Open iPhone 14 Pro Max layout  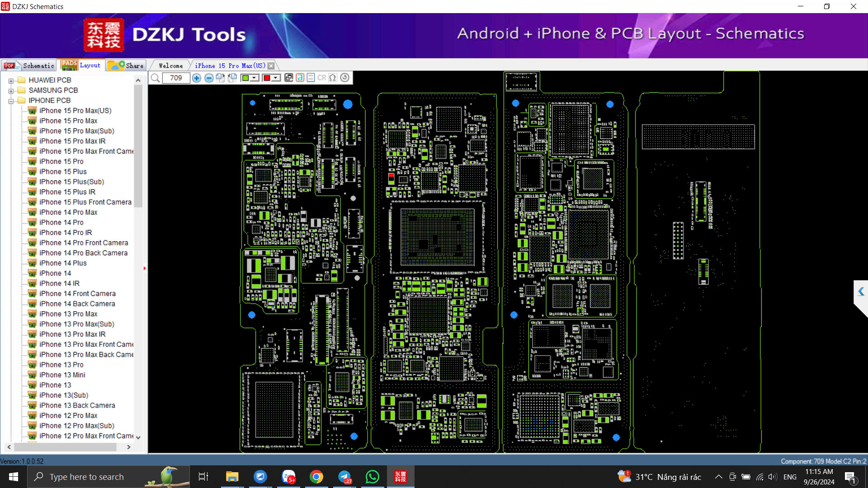(69, 212)
